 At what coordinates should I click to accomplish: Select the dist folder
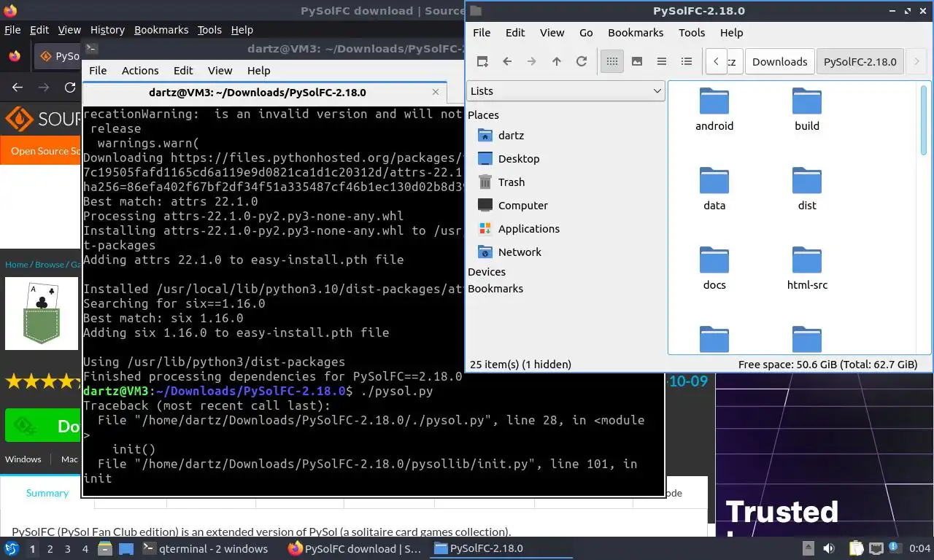coord(807,189)
